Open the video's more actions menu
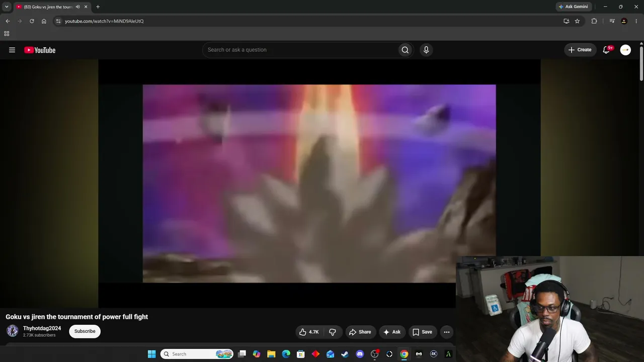This screenshot has height=362, width=644. click(x=446, y=332)
